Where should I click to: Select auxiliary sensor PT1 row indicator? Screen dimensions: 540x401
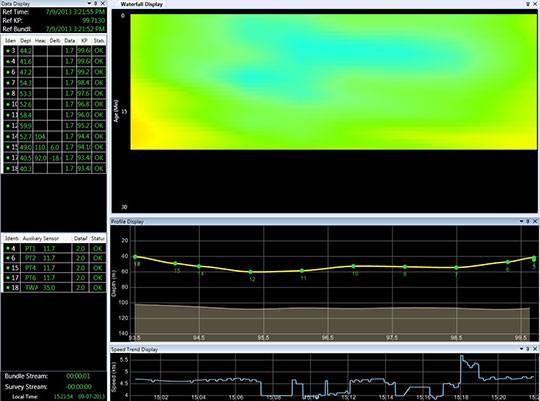tap(8, 248)
